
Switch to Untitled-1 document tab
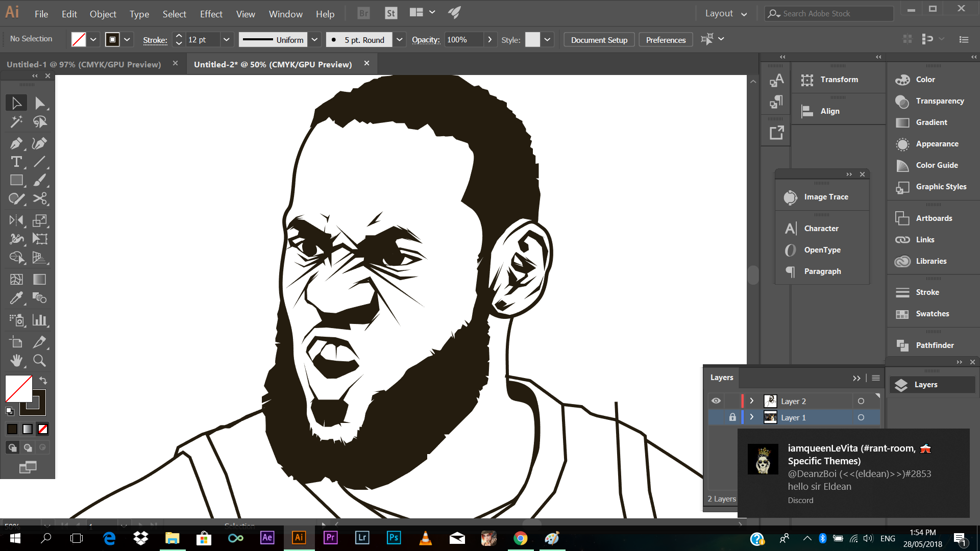(84, 64)
